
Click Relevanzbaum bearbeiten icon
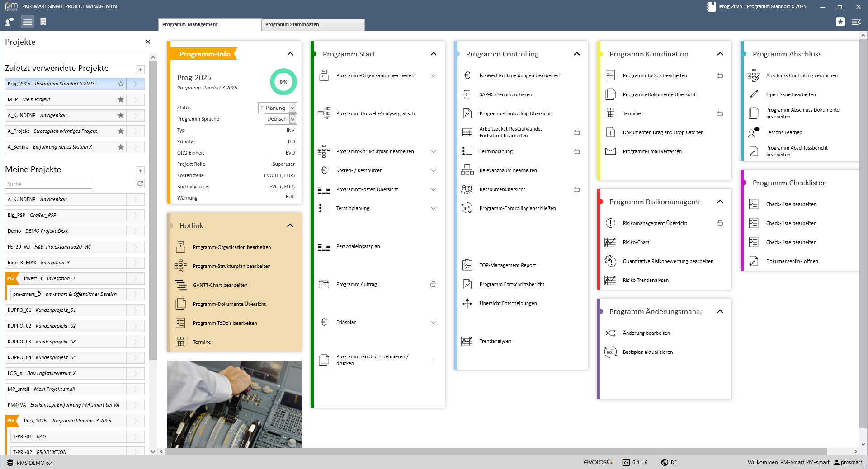[x=467, y=170]
